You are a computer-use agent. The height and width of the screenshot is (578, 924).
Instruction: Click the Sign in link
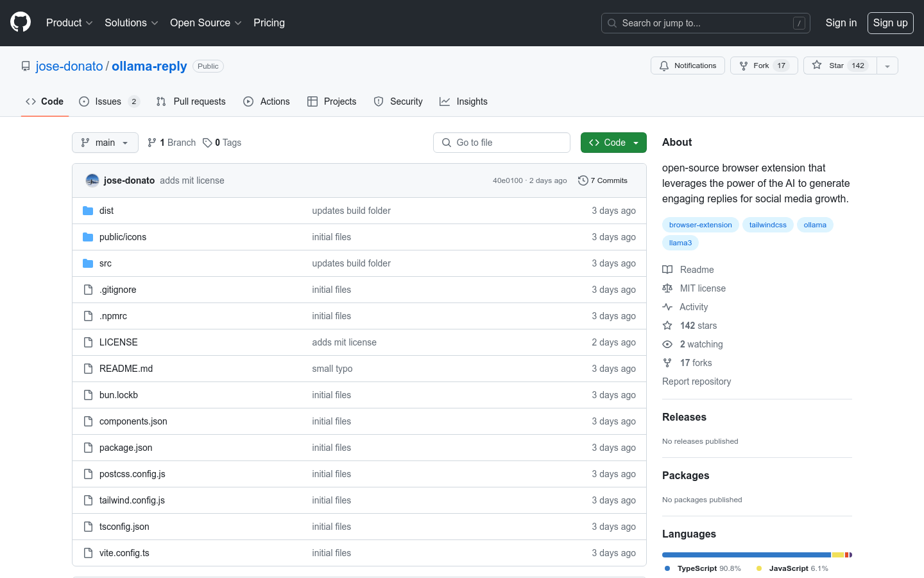click(x=841, y=22)
